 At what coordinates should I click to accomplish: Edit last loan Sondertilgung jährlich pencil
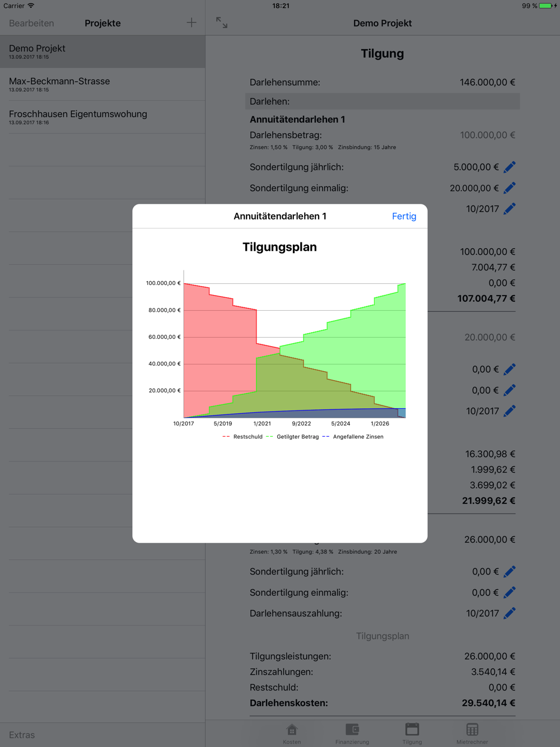(510, 572)
